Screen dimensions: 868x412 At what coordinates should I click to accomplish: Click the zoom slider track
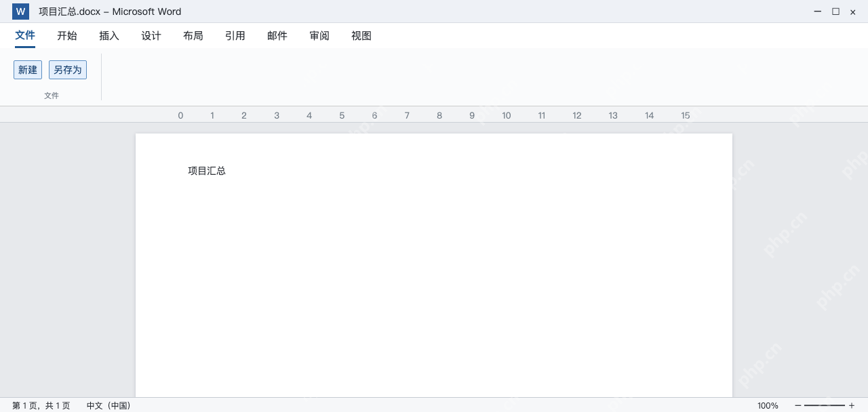(x=825, y=405)
